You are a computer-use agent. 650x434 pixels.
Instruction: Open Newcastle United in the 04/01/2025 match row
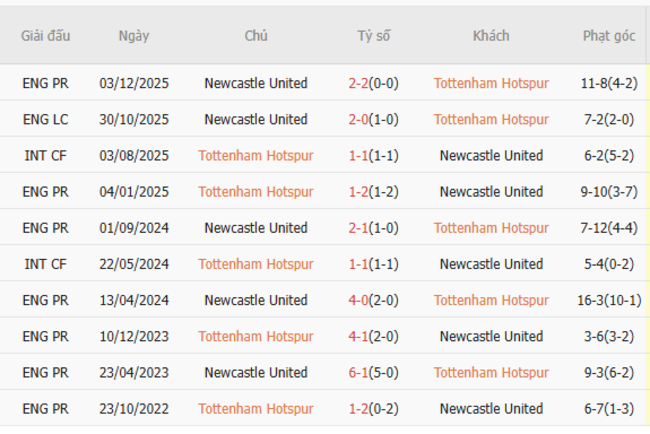coord(491,192)
